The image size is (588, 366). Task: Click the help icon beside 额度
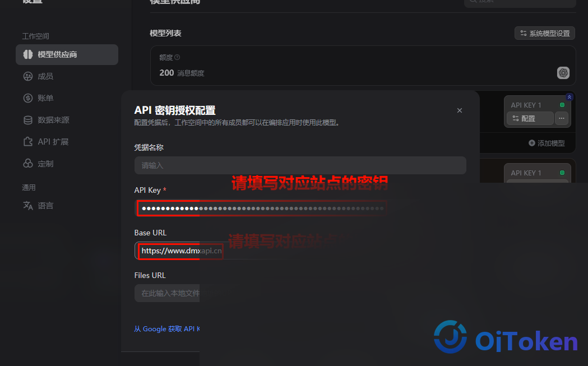[x=177, y=57]
